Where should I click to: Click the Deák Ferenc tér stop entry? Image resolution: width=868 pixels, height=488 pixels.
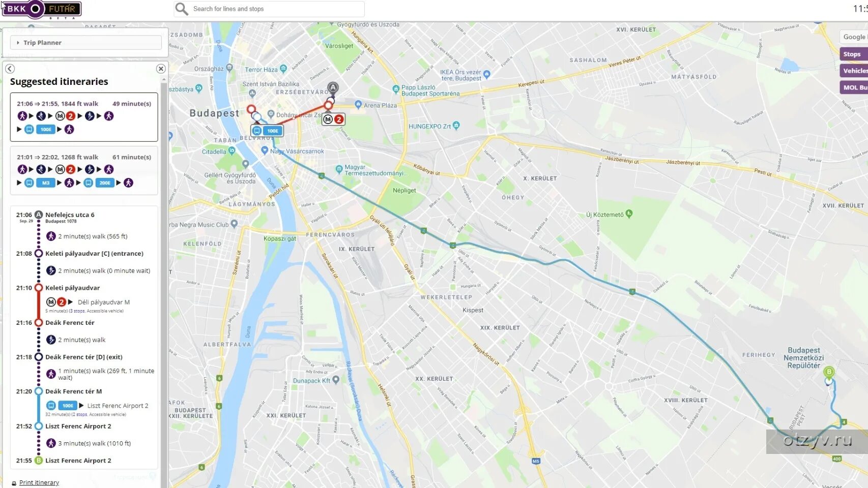pyautogui.click(x=70, y=323)
